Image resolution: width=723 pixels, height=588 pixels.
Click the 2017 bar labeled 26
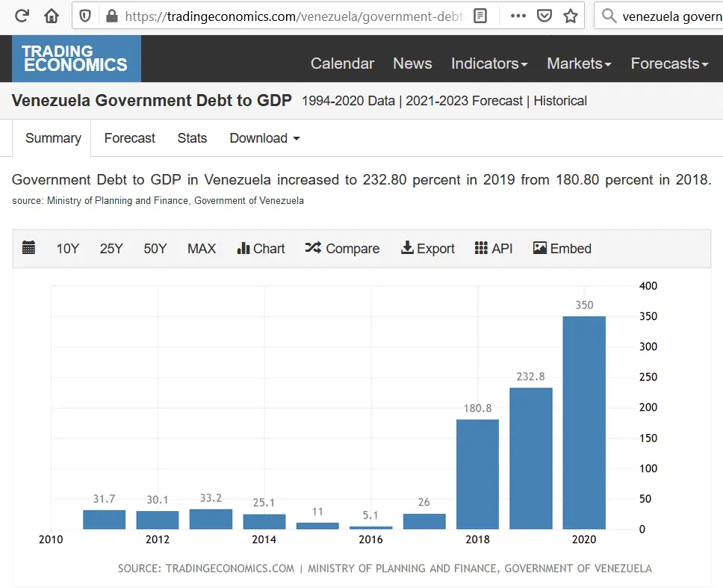pos(424,521)
